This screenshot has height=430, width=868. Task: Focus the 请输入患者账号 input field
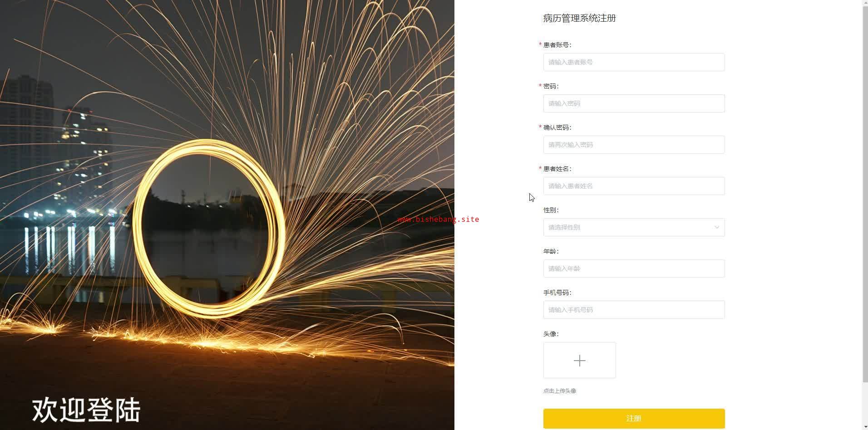point(634,62)
